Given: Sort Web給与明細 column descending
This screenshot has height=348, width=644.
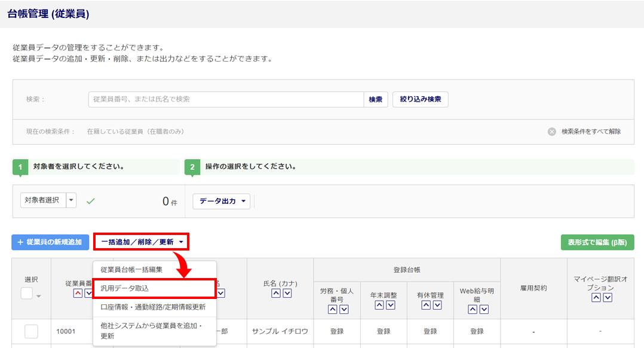Looking at the screenshot, I should [x=484, y=309].
